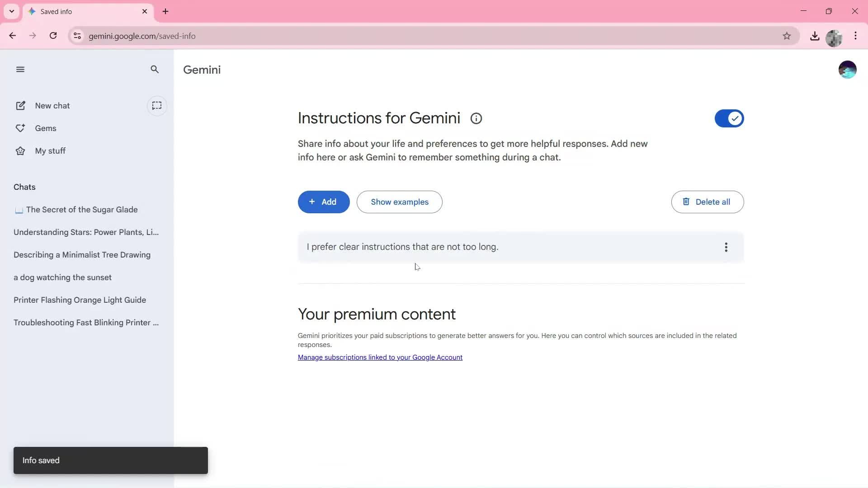The width and height of the screenshot is (868, 488).
Task: Open Manage subscriptions linked to your Google Account
Action: point(380,357)
